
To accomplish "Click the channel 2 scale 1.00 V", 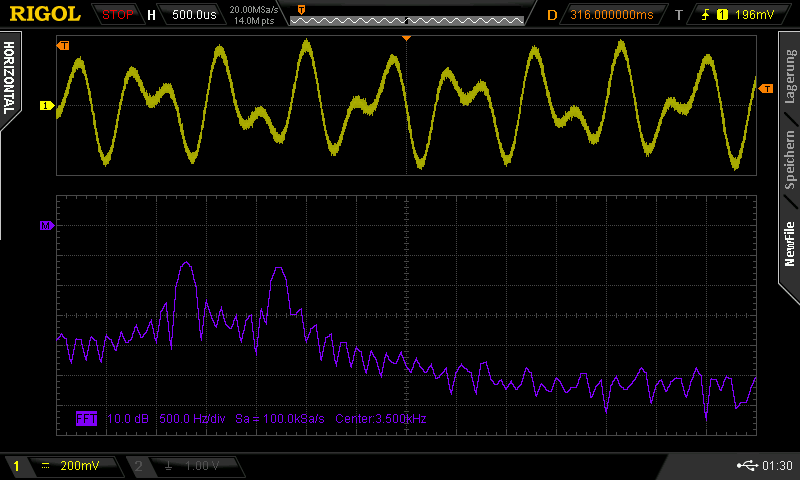I will pos(202,466).
